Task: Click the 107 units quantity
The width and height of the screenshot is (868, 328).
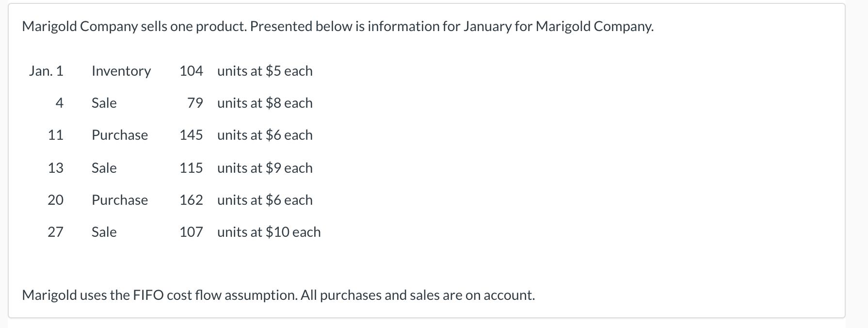Action: tap(191, 232)
